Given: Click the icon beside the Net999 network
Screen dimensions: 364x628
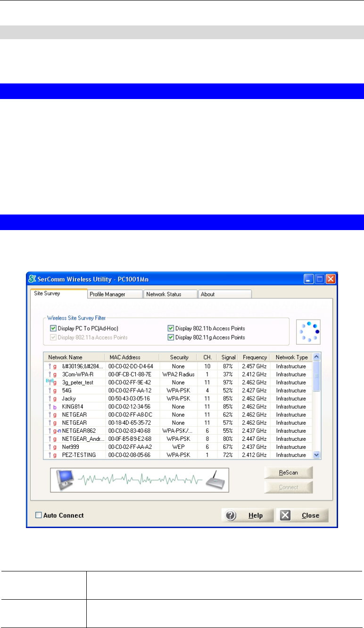Looking at the screenshot, I should point(52,446).
